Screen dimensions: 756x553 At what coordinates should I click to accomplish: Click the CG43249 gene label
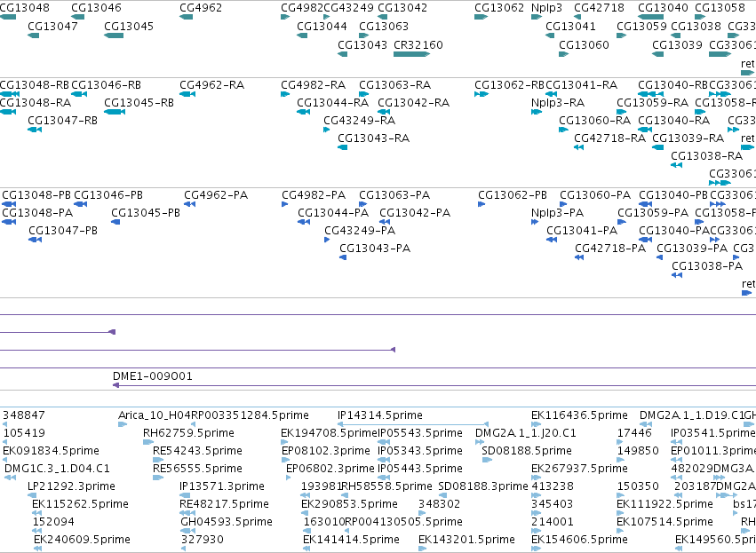348,8
